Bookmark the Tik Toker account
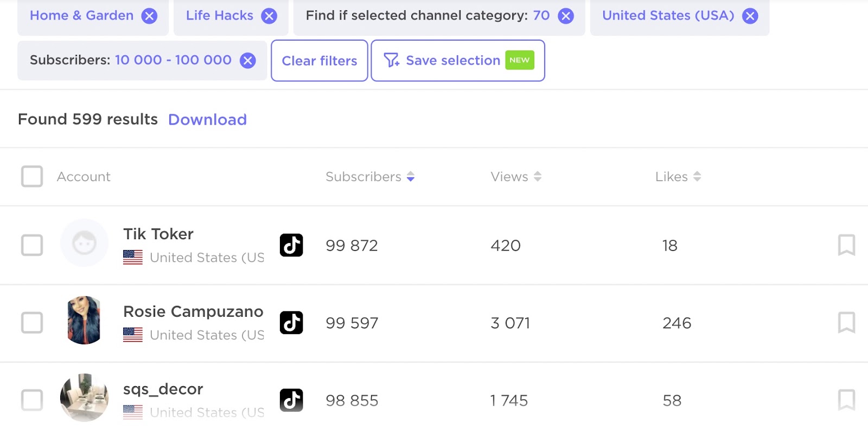868x436 pixels. click(x=847, y=245)
